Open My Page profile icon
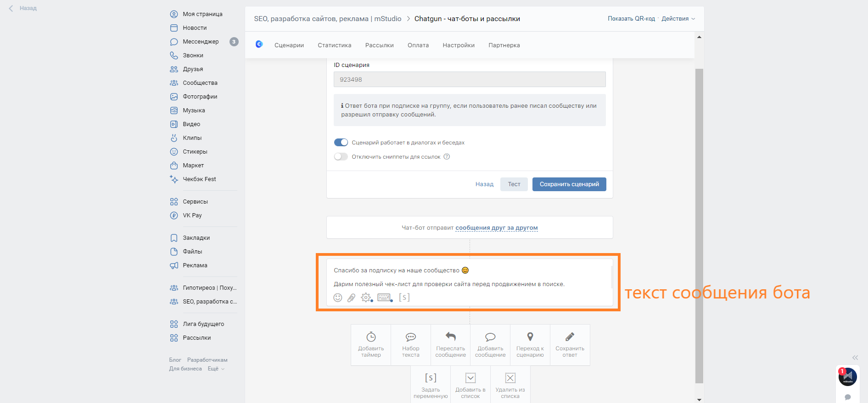Screen dimensions: 868x403 click(x=174, y=14)
